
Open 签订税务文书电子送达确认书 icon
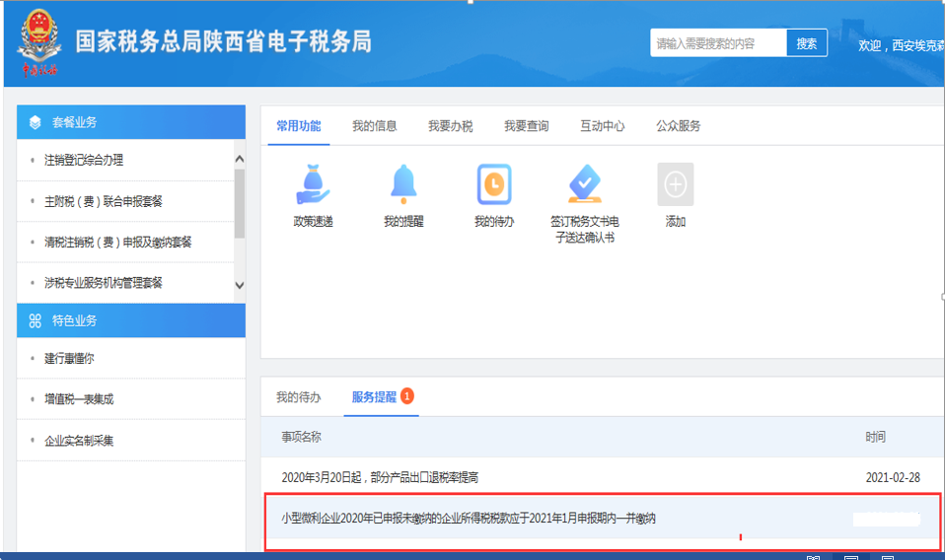click(x=584, y=184)
